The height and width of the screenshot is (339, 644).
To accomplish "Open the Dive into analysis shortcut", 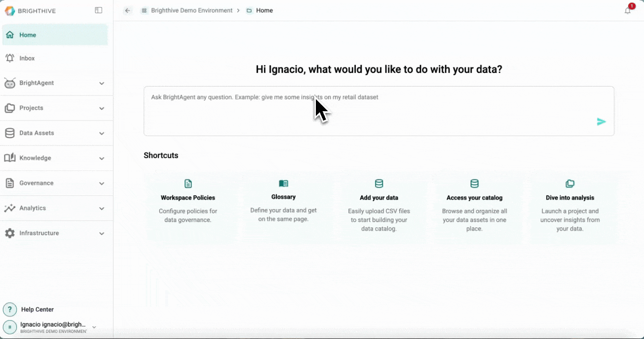I will (570, 207).
